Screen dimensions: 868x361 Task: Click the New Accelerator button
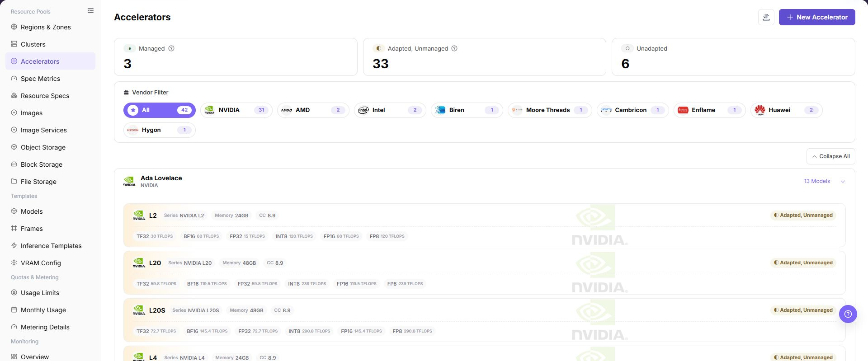tap(817, 17)
